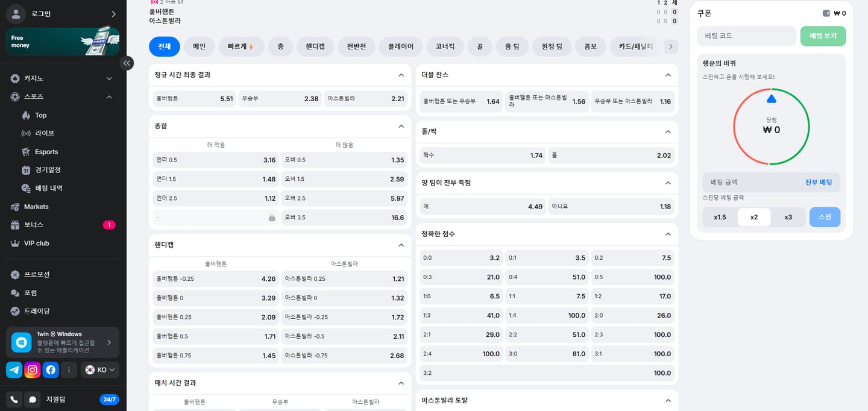Expand the 카지노 sidebar menu
This screenshot has height=411, width=868.
pyautogui.click(x=109, y=78)
